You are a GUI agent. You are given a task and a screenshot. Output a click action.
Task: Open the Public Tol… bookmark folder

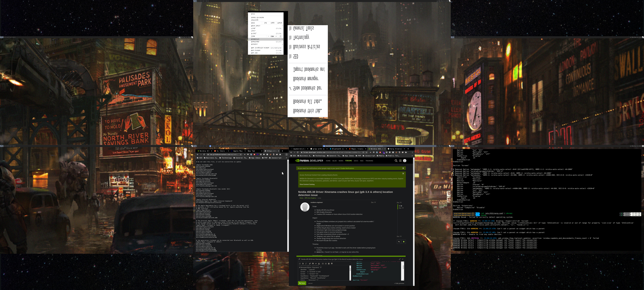click(x=393, y=156)
